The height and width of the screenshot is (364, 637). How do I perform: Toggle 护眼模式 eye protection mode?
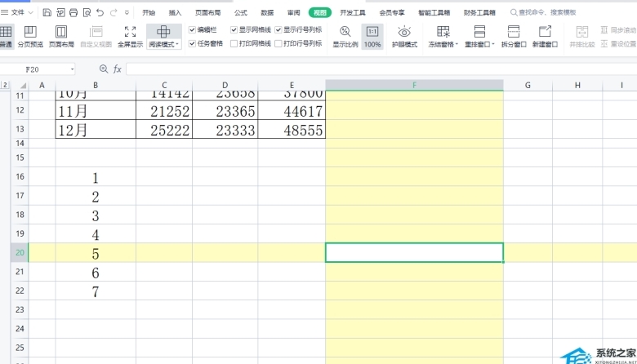[x=404, y=36]
